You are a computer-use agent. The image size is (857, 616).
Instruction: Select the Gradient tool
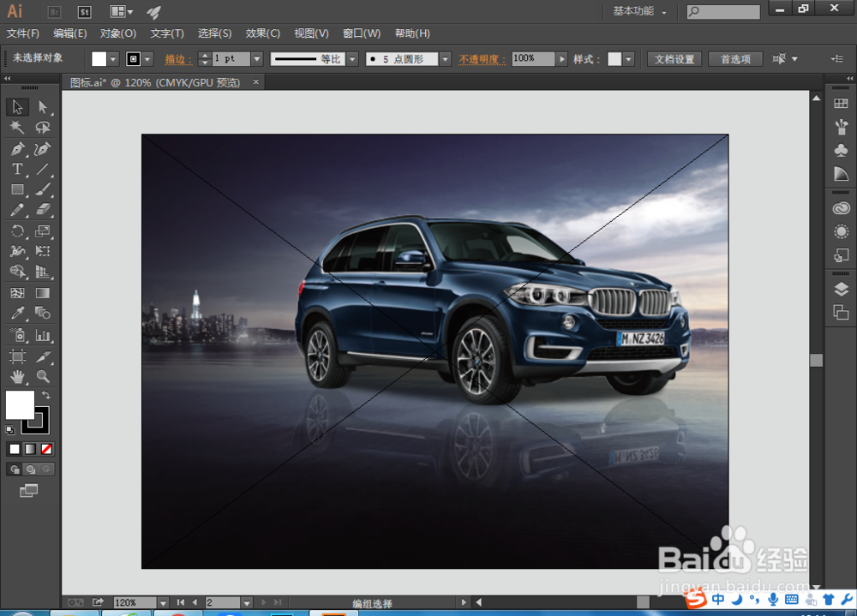[x=43, y=293]
